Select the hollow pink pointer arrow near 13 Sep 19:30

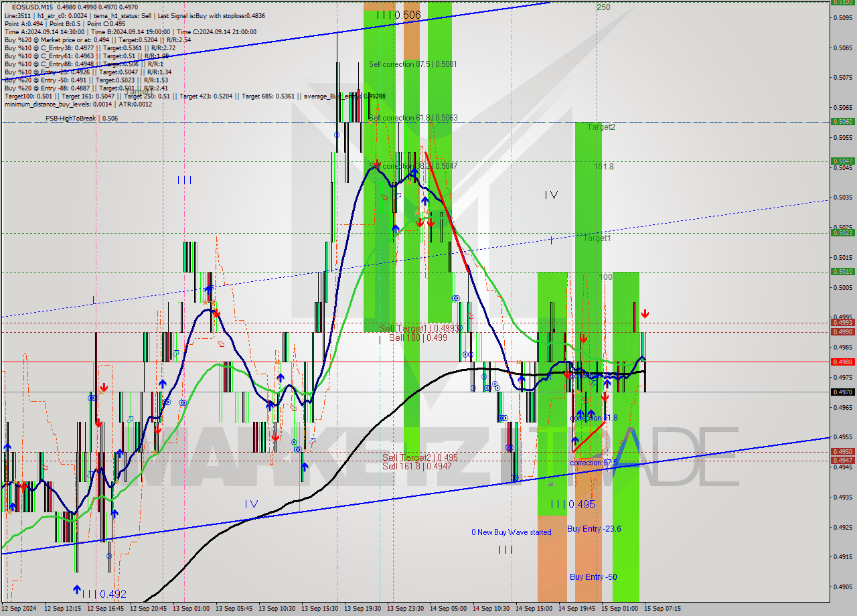(x=383, y=198)
